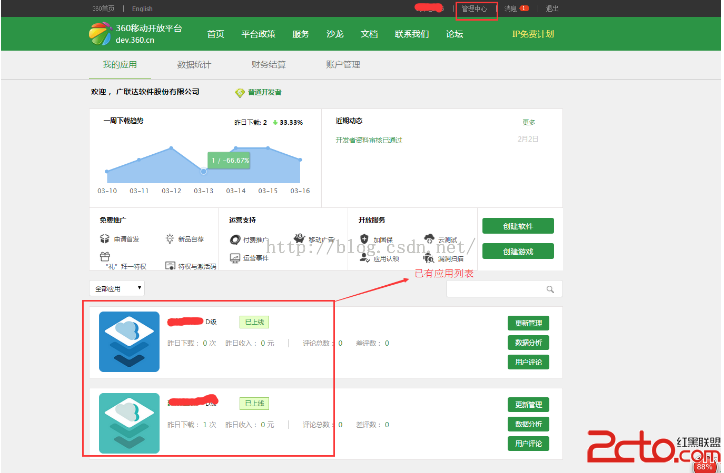Click the 加固保 shield icon
This screenshot has width=724, height=473.
(364, 239)
